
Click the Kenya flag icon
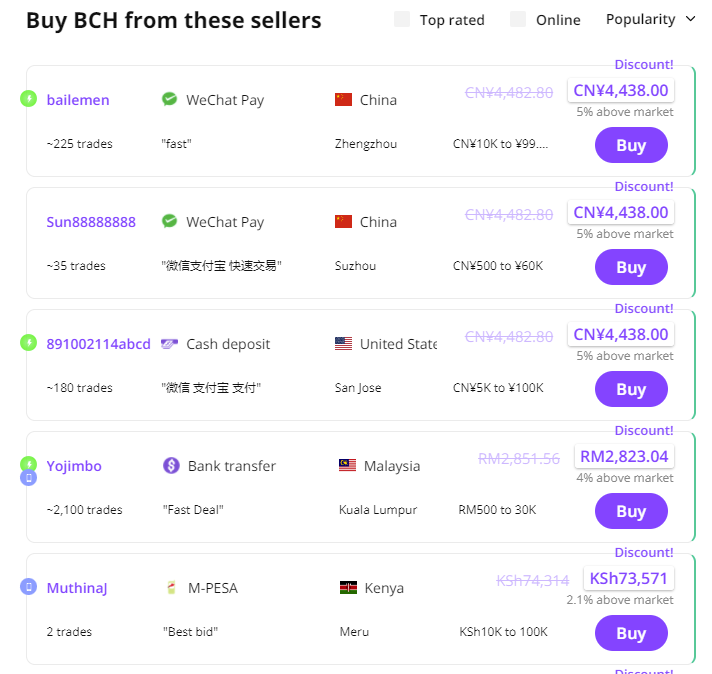pos(348,588)
